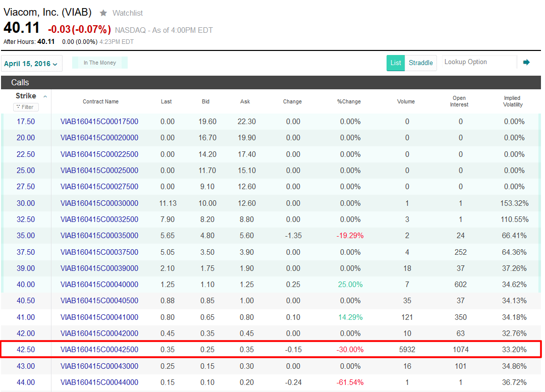
Task: Click the 25.00% change value
Action: coord(350,285)
